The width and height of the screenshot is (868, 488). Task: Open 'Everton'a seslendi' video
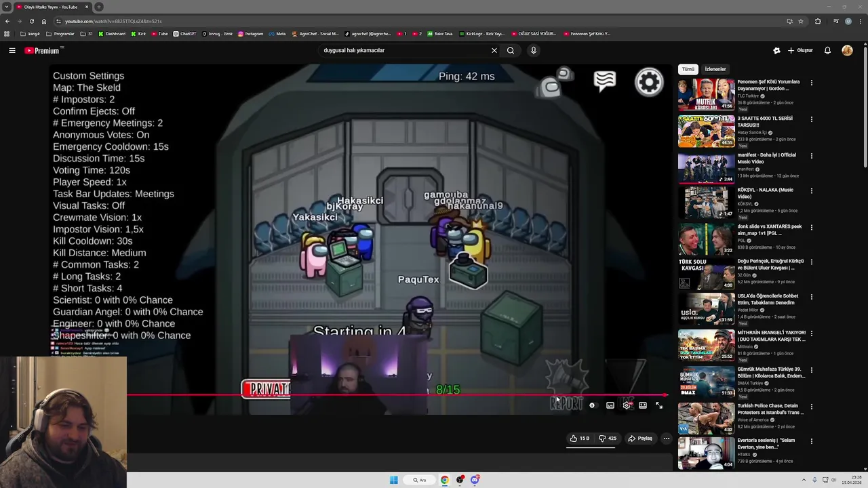(706, 453)
